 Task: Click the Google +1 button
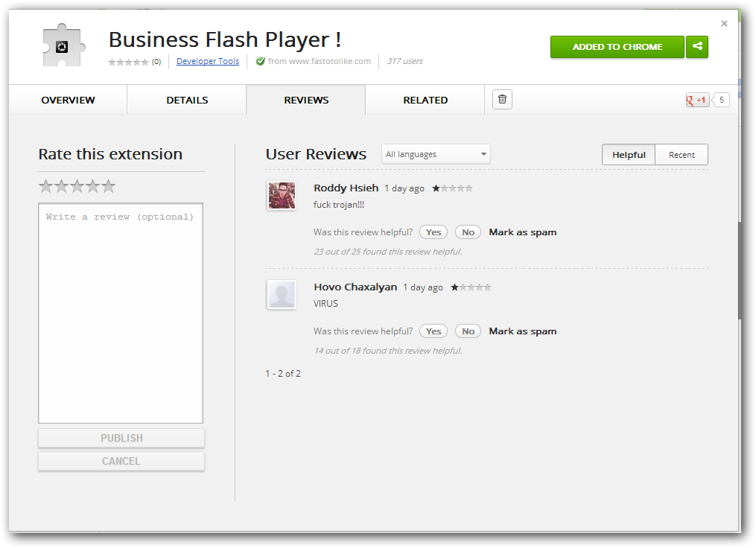coord(697,100)
